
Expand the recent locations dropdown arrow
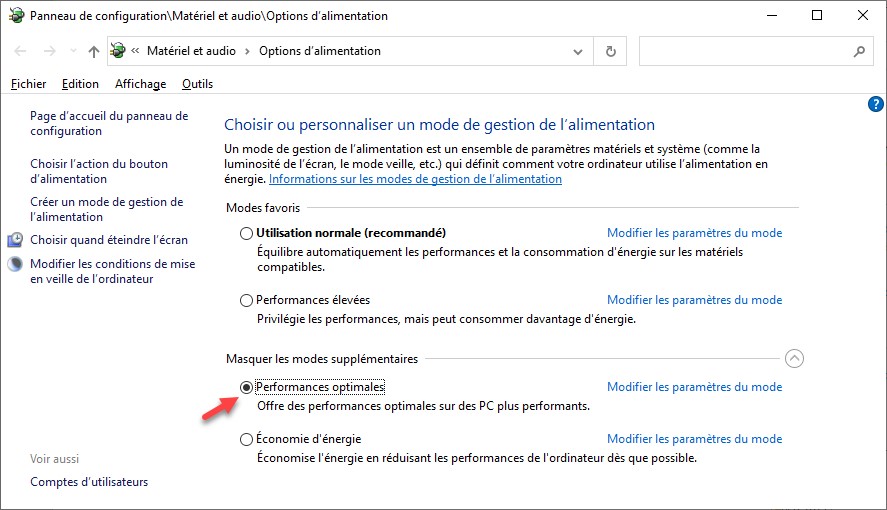[72, 51]
